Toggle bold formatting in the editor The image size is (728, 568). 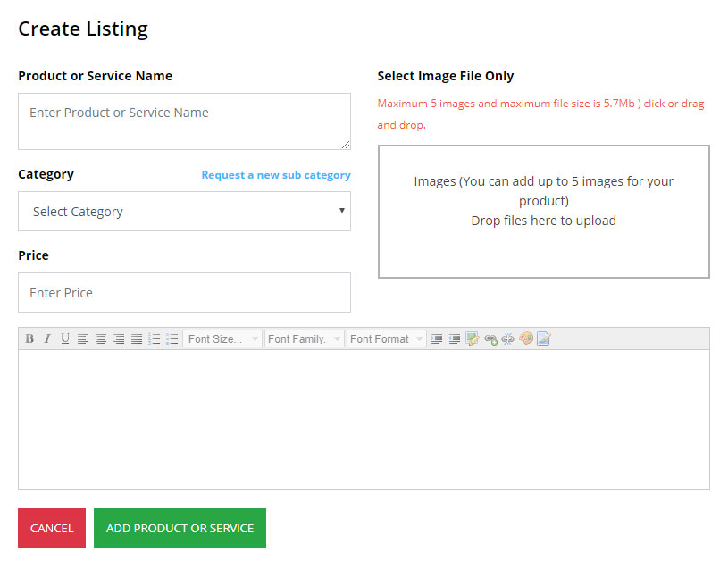[29, 339]
